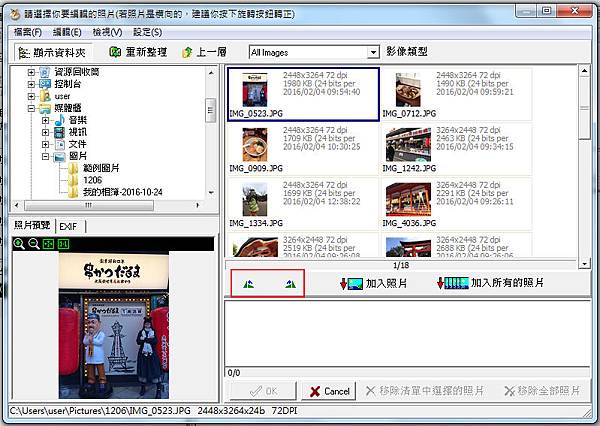Image resolution: width=600 pixels, height=426 pixels.
Task: Open the 檔案(F) menu
Action: coord(28,32)
